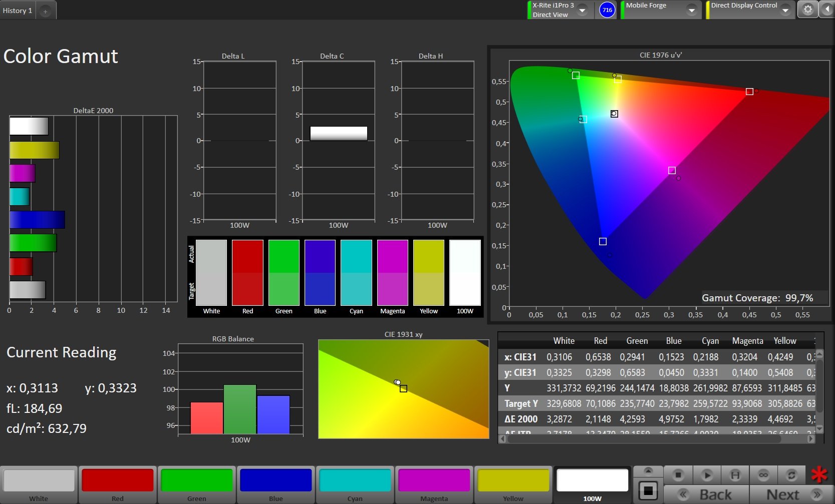Open the settings gear in the top toolbar
The image size is (835, 504).
tap(807, 10)
